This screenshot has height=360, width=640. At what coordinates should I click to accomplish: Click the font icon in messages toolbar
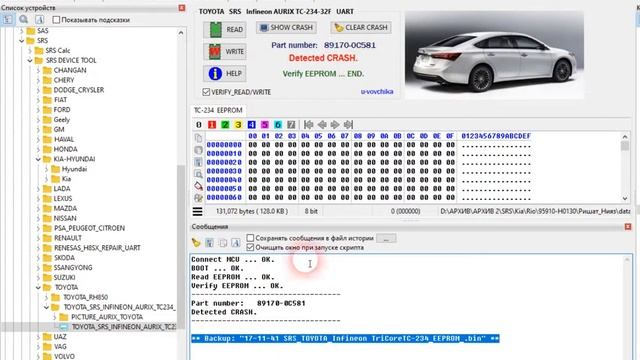236,243
